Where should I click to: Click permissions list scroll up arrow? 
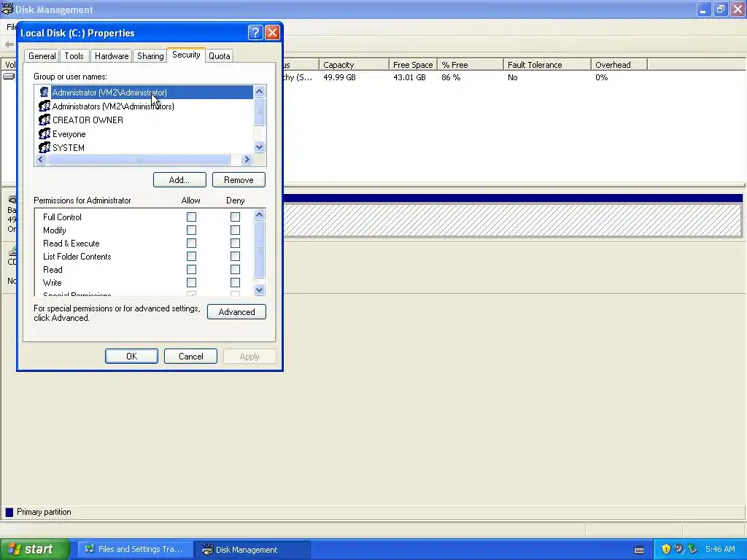tap(259, 215)
